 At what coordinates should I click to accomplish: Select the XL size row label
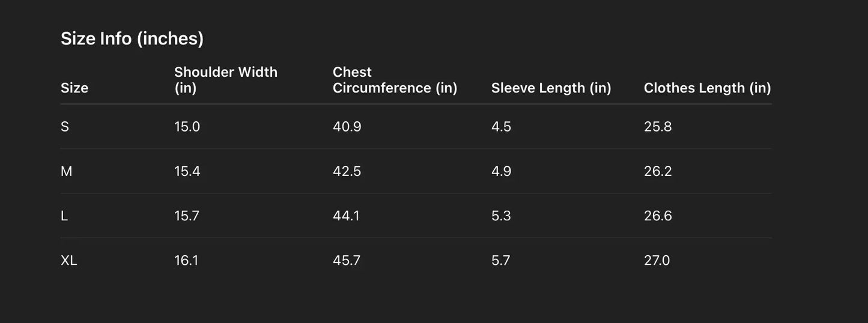tap(69, 261)
